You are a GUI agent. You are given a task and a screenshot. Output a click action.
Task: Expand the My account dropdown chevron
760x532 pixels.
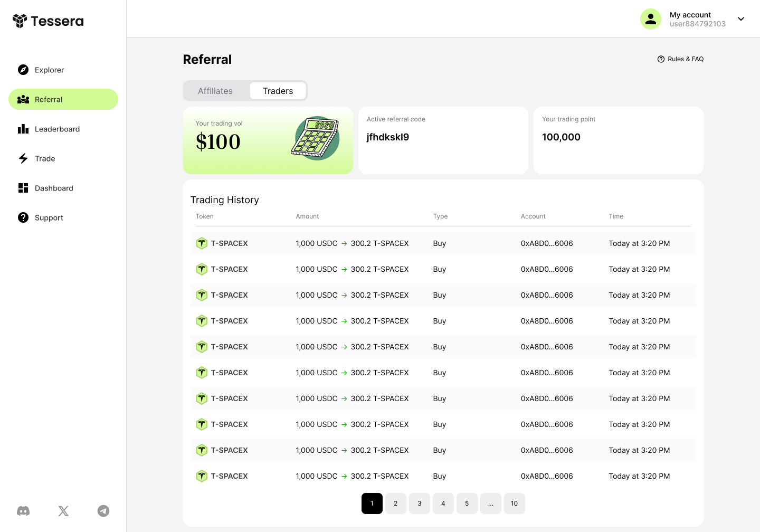[741, 19]
